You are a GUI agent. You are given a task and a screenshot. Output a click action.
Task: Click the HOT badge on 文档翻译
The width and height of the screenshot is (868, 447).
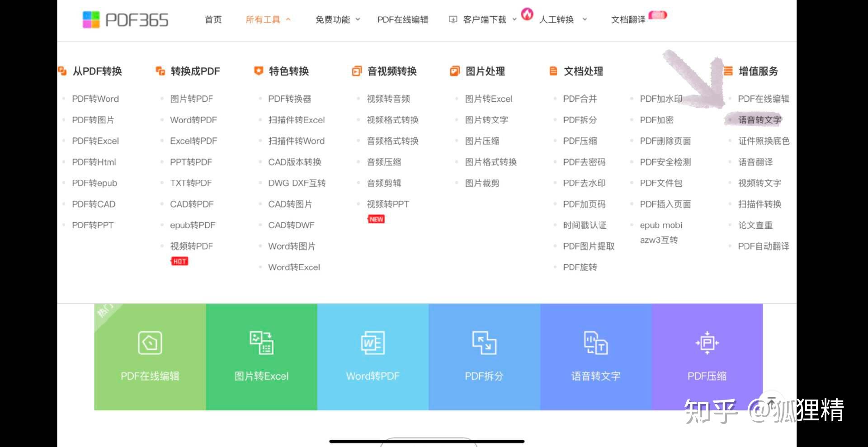tap(658, 15)
